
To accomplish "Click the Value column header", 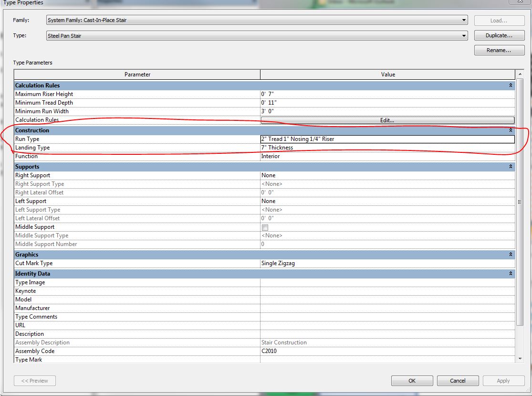I will [387, 75].
